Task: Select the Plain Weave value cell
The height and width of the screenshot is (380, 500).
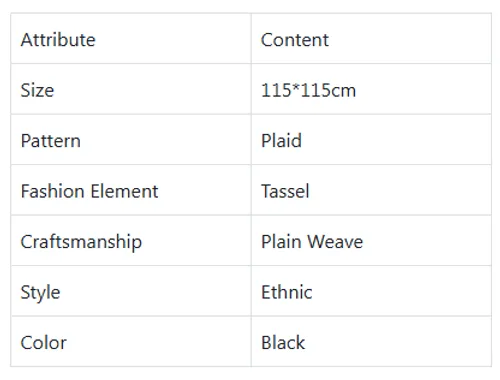Action: pos(371,241)
